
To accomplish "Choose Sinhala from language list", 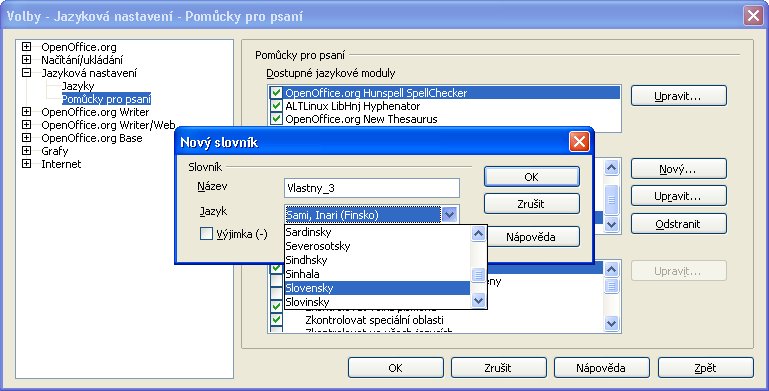I will pyautogui.click(x=377, y=274).
